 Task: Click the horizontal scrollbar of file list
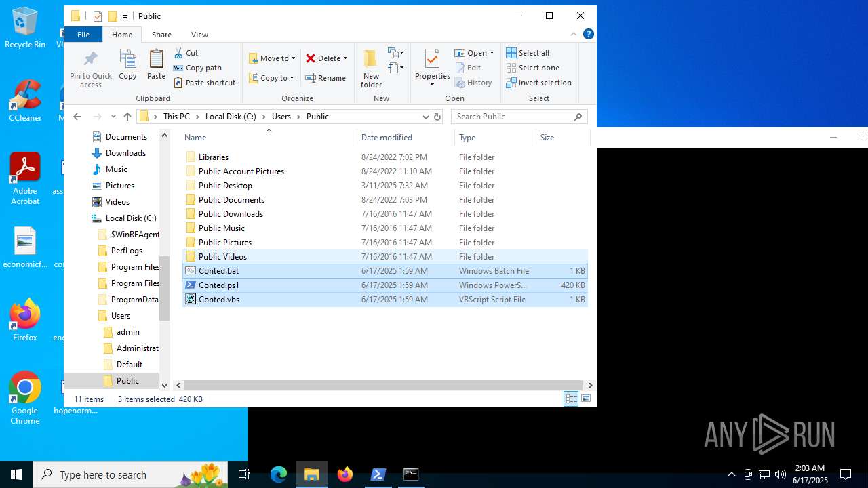coord(383,385)
